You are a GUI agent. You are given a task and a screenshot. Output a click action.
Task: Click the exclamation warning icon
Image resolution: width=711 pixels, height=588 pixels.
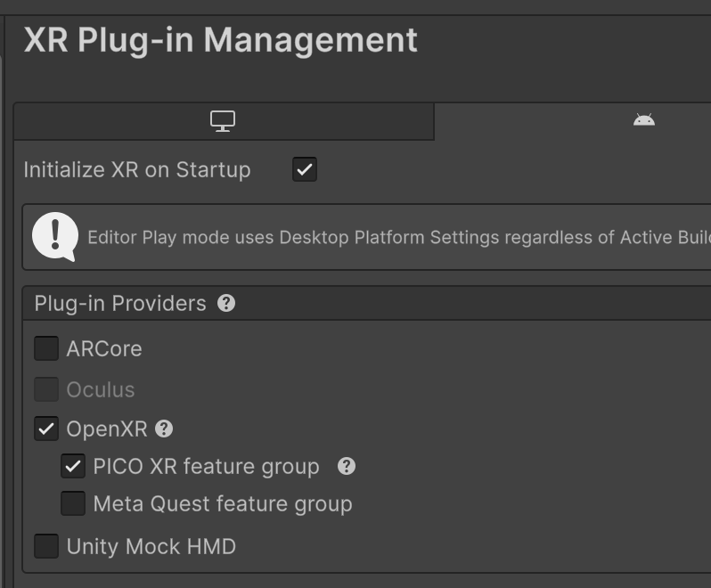[x=54, y=236]
